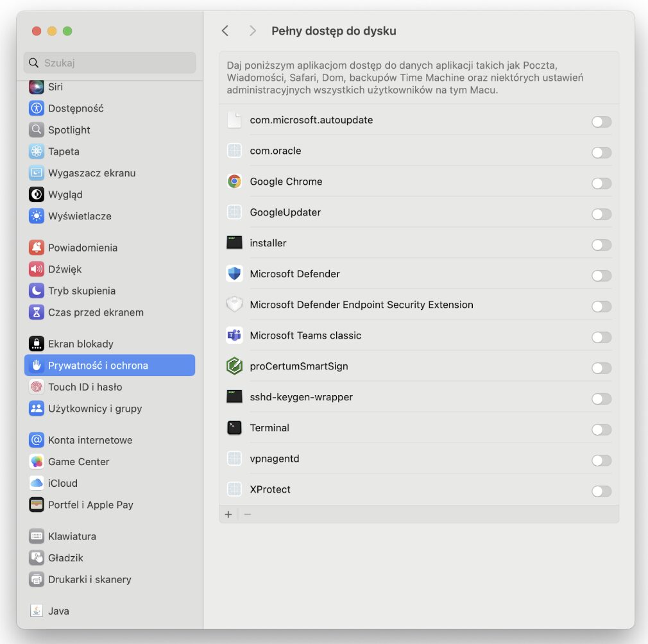Select the XProtect row name
Viewport: 648px width, 644px height.
tap(270, 489)
